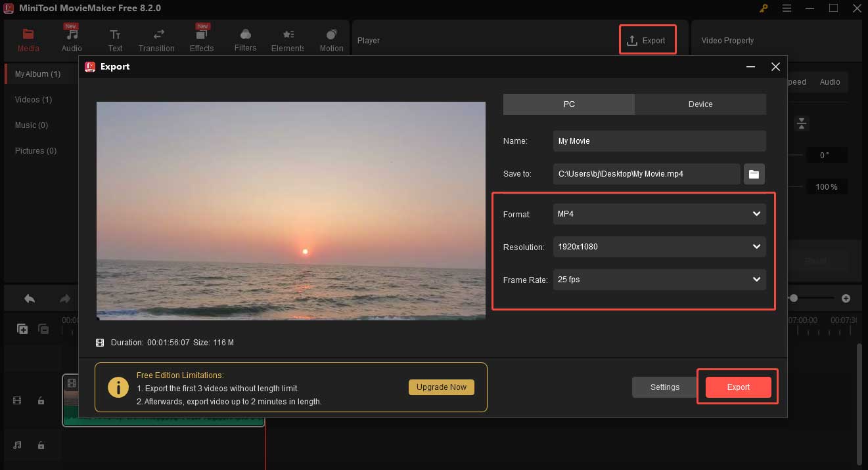Expand the Frame Rate dropdown showing 25 fps
868x470 pixels.
[659, 280]
